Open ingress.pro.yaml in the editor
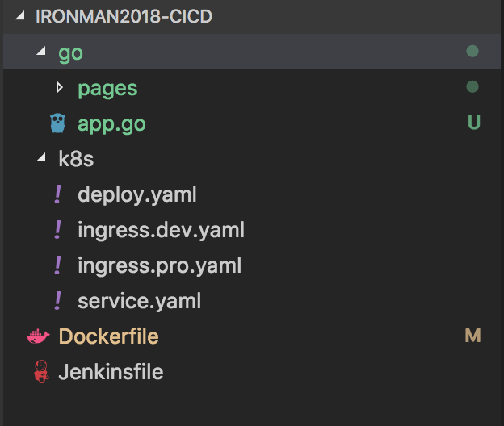Viewport: 504px width, 426px height. pos(159,265)
